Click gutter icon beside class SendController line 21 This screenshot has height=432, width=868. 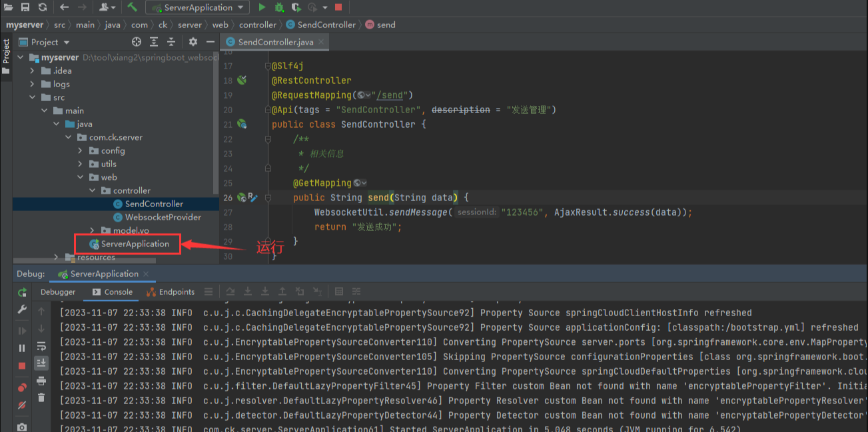point(242,124)
